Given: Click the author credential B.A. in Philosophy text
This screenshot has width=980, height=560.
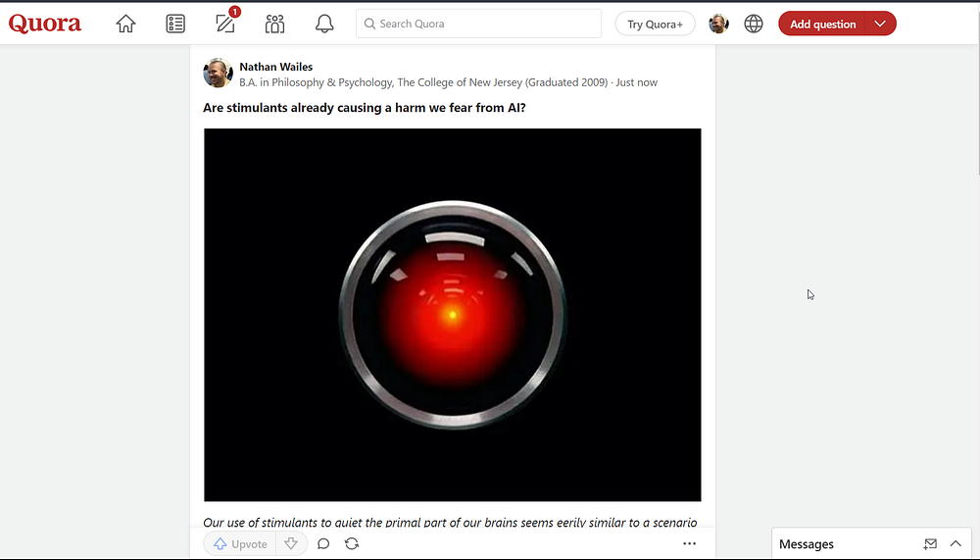Looking at the screenshot, I should tap(423, 82).
